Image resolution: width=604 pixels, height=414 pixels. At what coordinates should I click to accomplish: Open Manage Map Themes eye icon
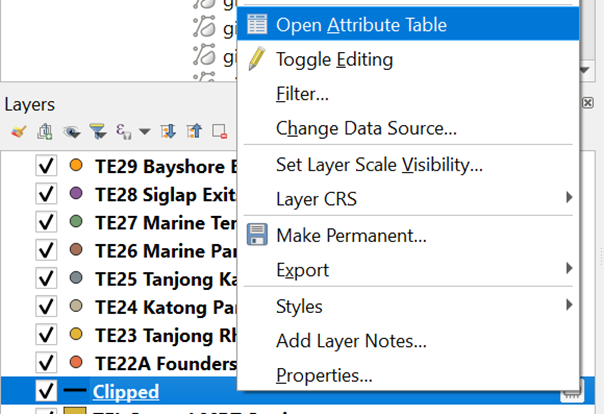(x=71, y=131)
